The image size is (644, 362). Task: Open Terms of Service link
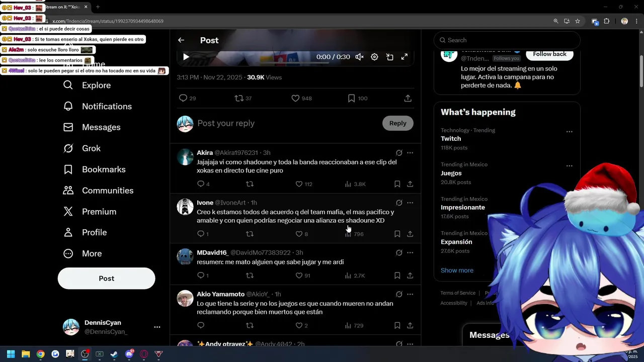click(x=458, y=293)
